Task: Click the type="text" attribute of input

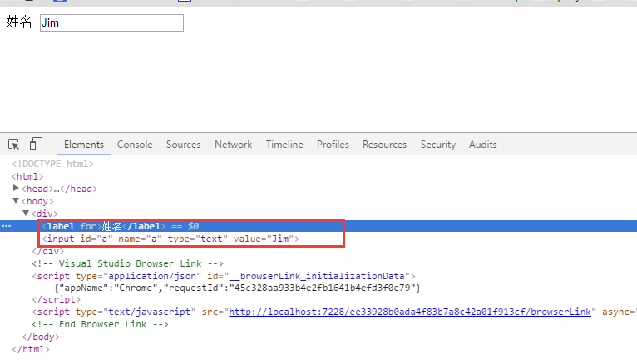Action: pyautogui.click(x=198, y=239)
